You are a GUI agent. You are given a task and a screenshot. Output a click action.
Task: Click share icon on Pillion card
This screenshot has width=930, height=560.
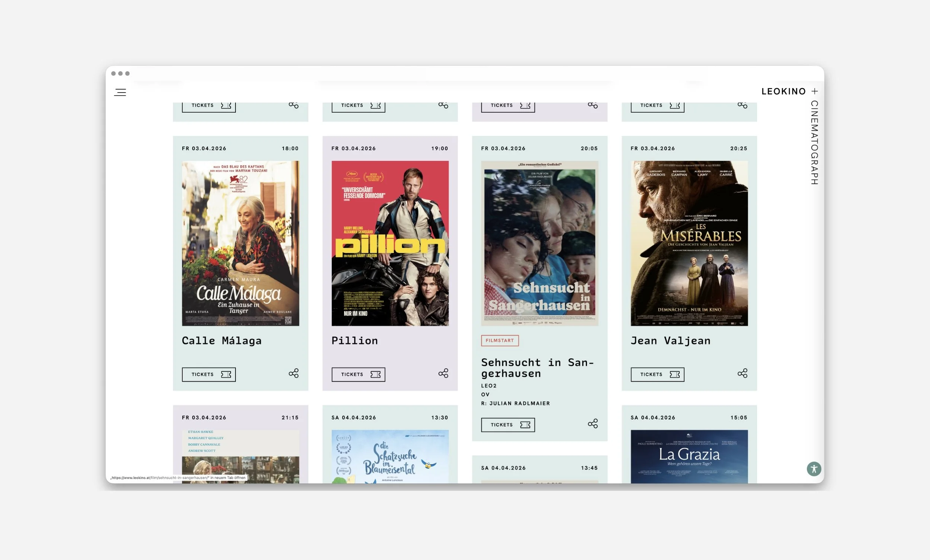(x=443, y=373)
